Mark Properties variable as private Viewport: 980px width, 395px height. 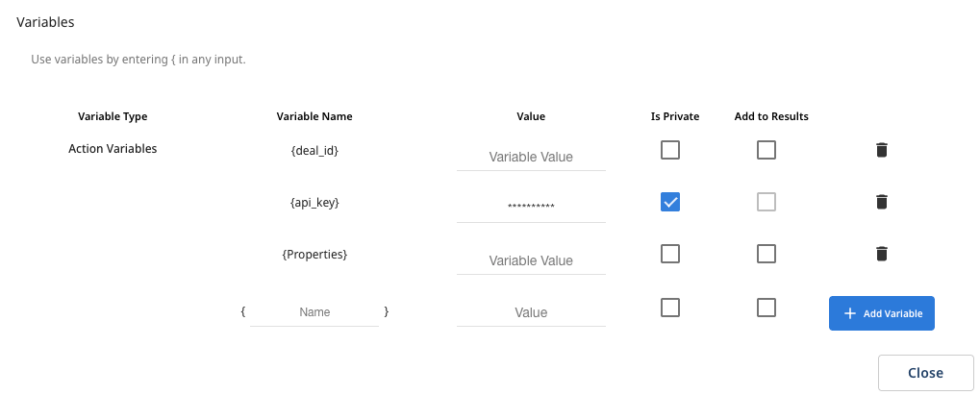670,254
